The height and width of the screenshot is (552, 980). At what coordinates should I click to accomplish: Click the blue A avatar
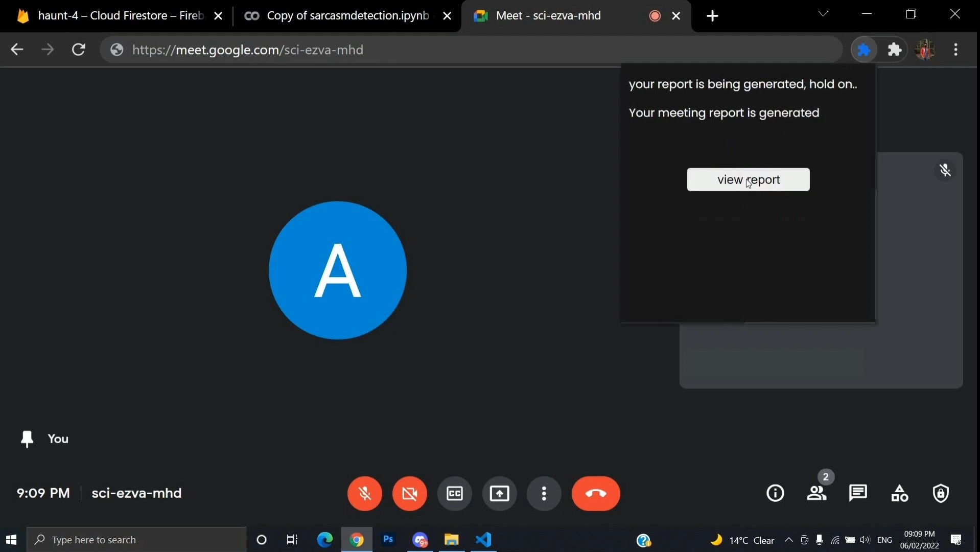338,270
